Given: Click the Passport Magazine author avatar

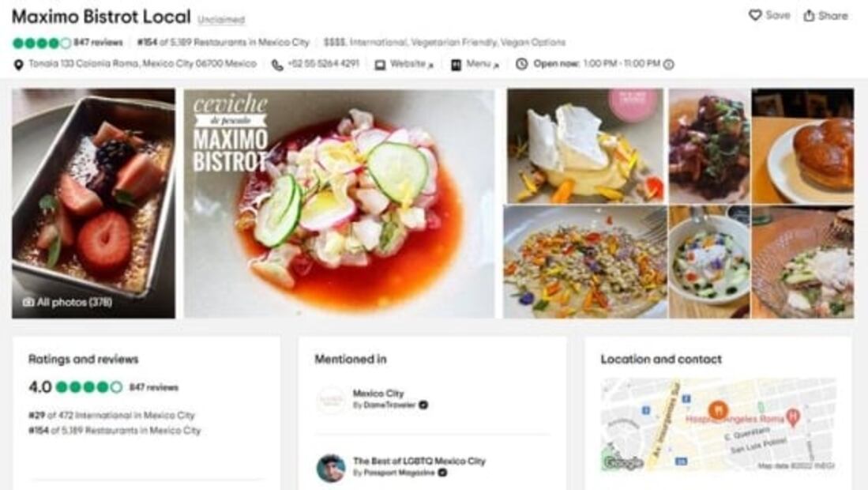Looking at the screenshot, I should coord(331,468).
